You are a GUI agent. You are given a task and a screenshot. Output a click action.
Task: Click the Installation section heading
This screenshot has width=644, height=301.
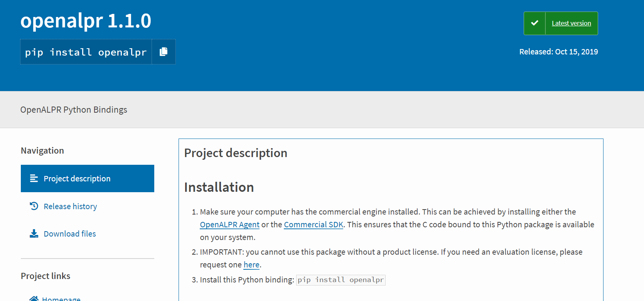(x=219, y=187)
